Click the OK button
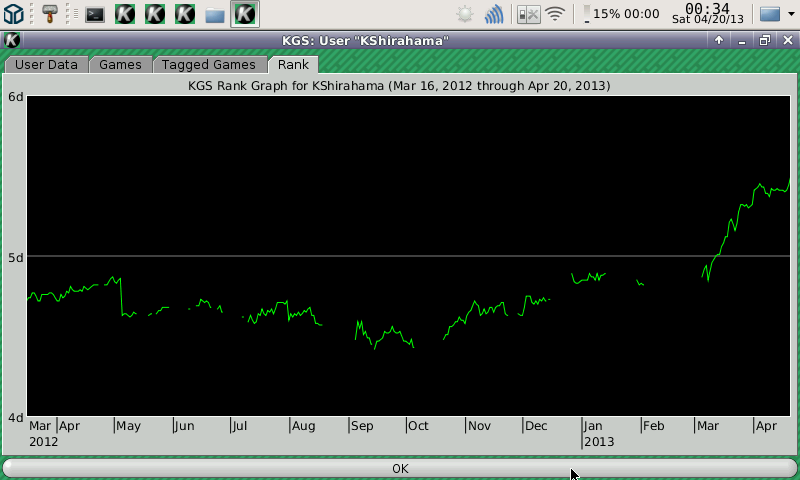Image resolution: width=800 pixels, height=480 pixels. pyautogui.click(x=400, y=468)
